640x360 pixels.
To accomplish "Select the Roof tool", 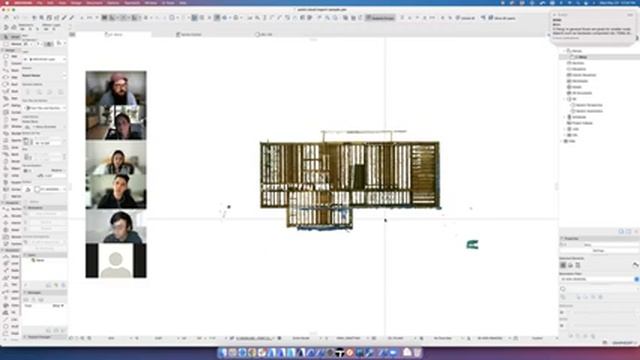I will click(11, 84).
